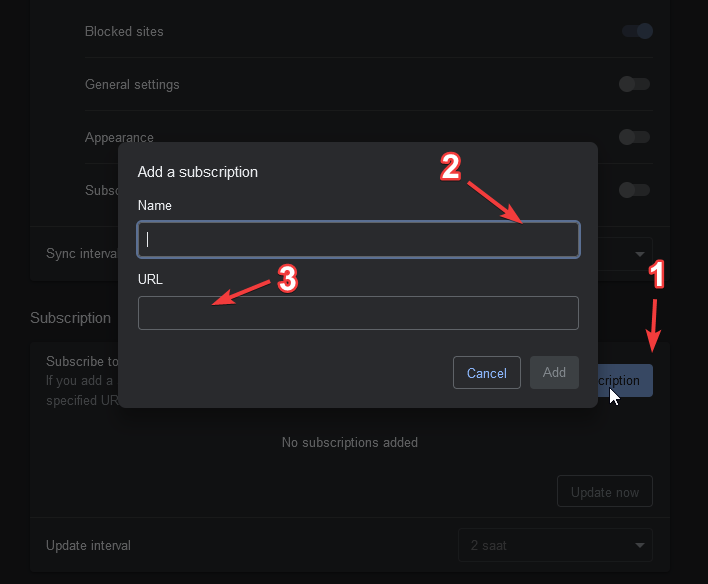Viewport: 708px width, 584px height.
Task: Toggle the partially hidden Subscription sync switch
Action: pyautogui.click(x=634, y=189)
